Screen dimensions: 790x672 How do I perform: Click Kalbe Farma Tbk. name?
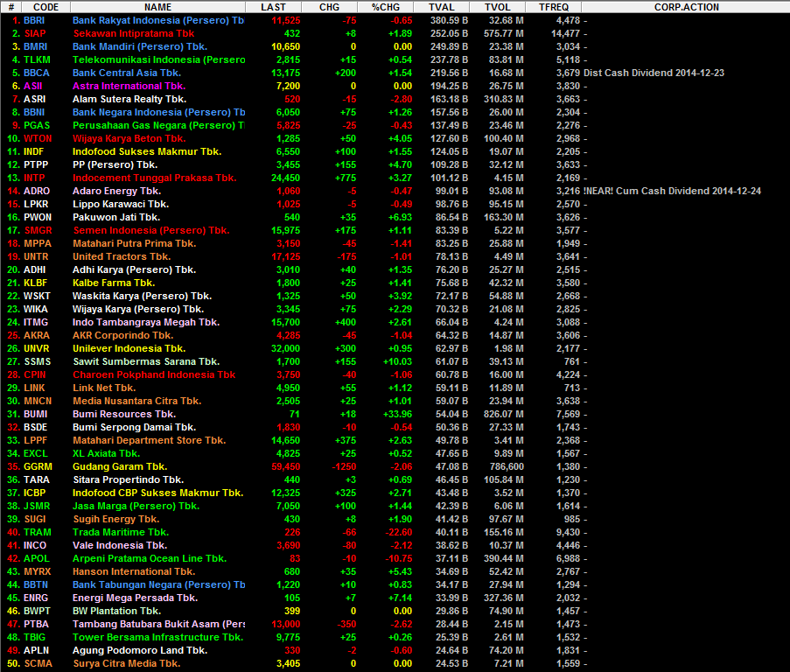click(x=114, y=283)
